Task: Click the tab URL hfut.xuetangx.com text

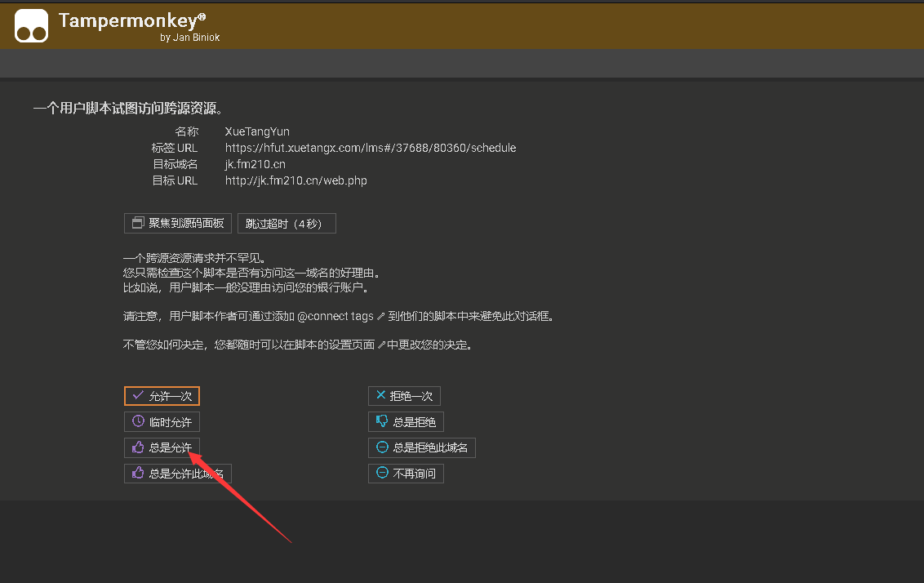Action: pyautogui.click(x=370, y=148)
